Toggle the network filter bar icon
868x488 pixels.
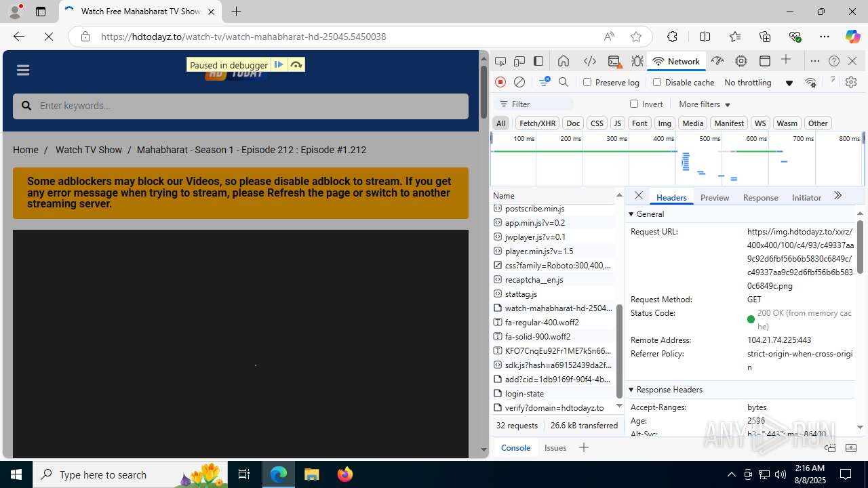[x=544, y=82]
